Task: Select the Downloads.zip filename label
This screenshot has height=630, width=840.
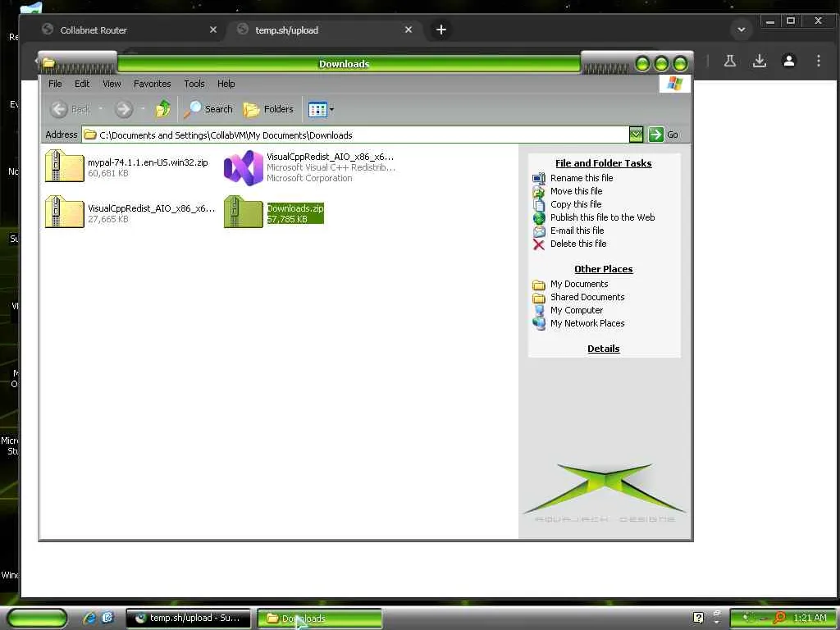Action: pos(295,208)
